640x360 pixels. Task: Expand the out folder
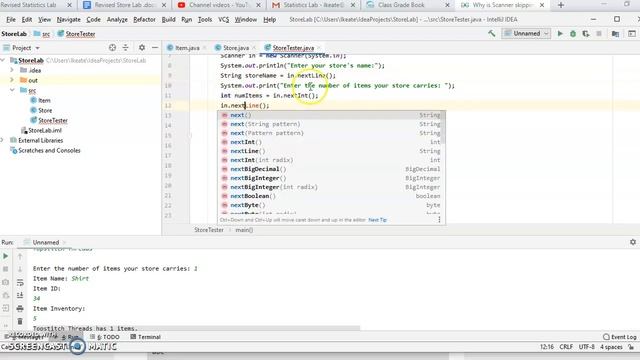point(12,80)
